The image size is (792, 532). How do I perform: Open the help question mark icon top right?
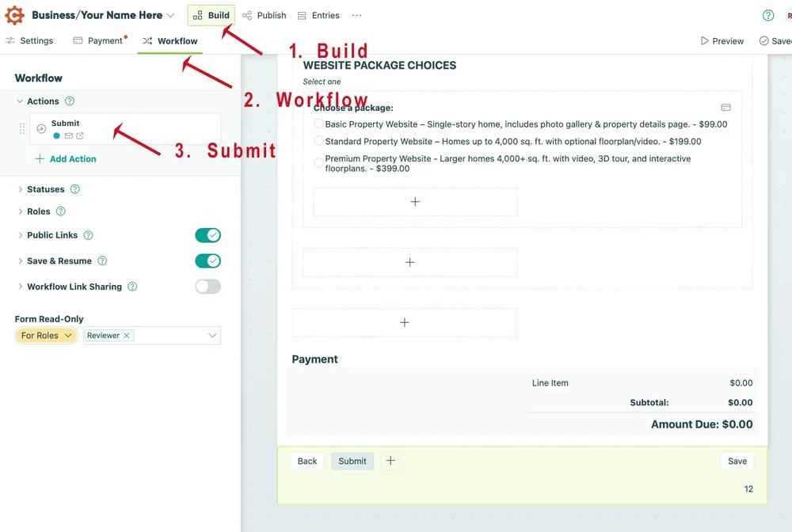click(x=767, y=15)
